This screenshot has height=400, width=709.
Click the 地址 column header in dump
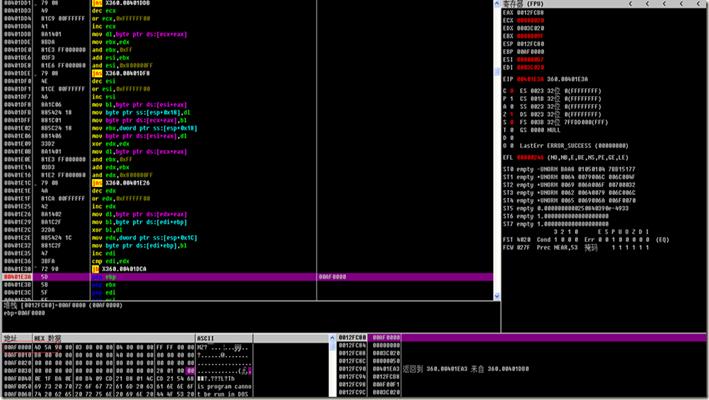click(12, 338)
